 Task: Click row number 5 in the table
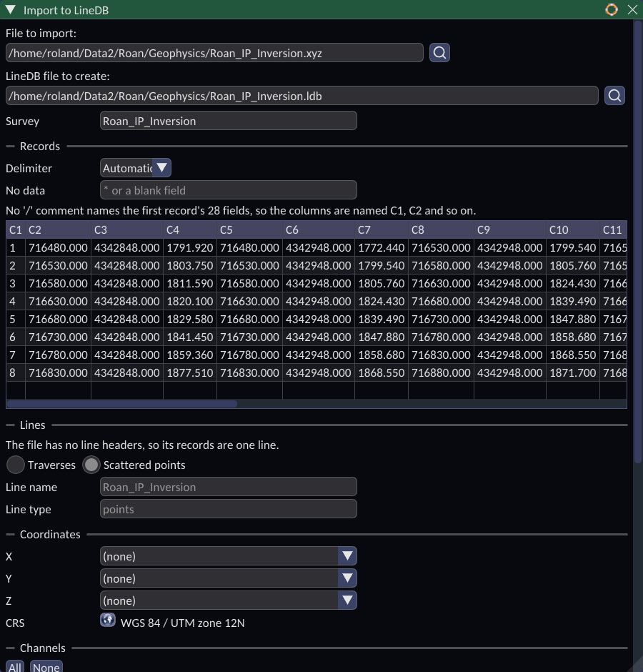point(16,320)
